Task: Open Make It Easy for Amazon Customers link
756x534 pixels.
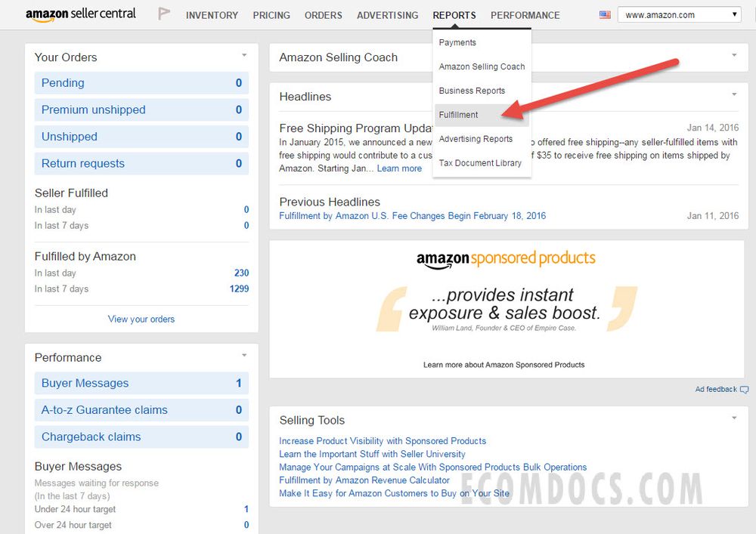Action: [394, 493]
